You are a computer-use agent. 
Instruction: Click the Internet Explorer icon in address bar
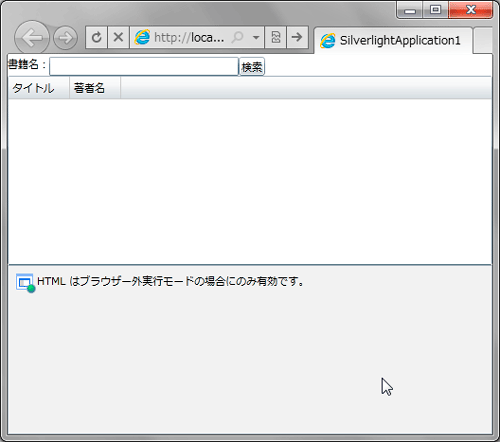[142, 37]
